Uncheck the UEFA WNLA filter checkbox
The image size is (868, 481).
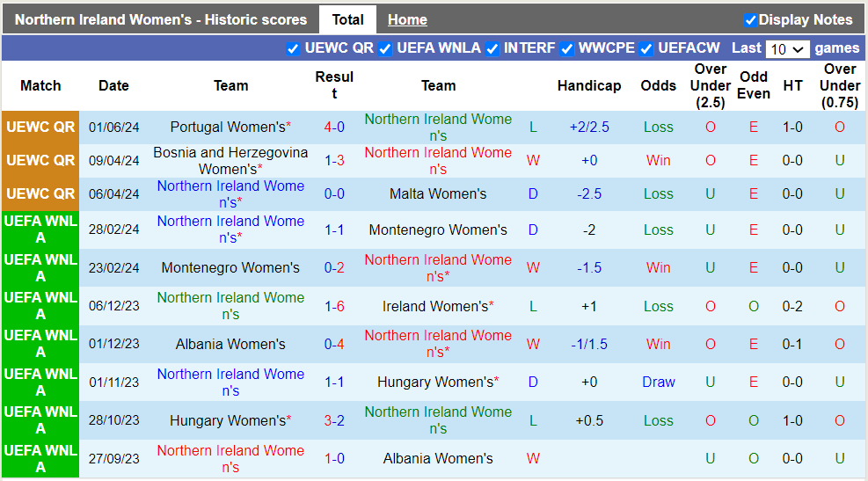(384, 49)
